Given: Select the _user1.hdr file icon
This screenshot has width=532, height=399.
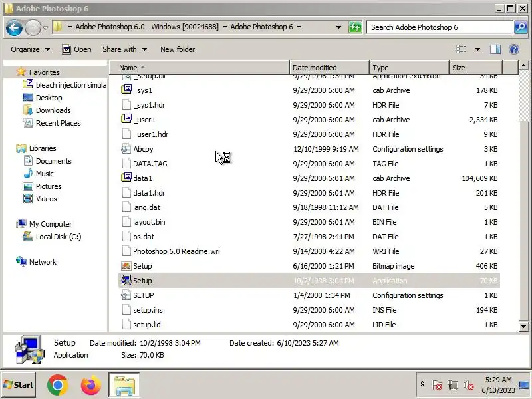Looking at the screenshot, I should click(126, 134).
